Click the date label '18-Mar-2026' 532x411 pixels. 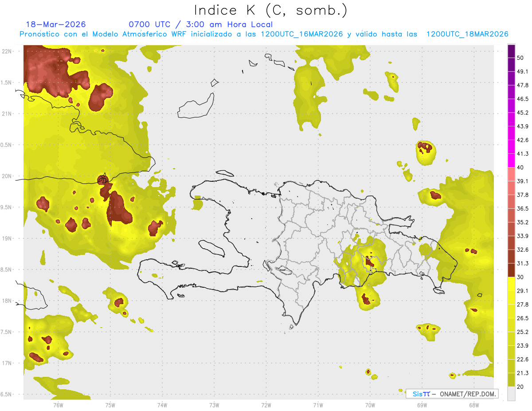click(x=56, y=24)
